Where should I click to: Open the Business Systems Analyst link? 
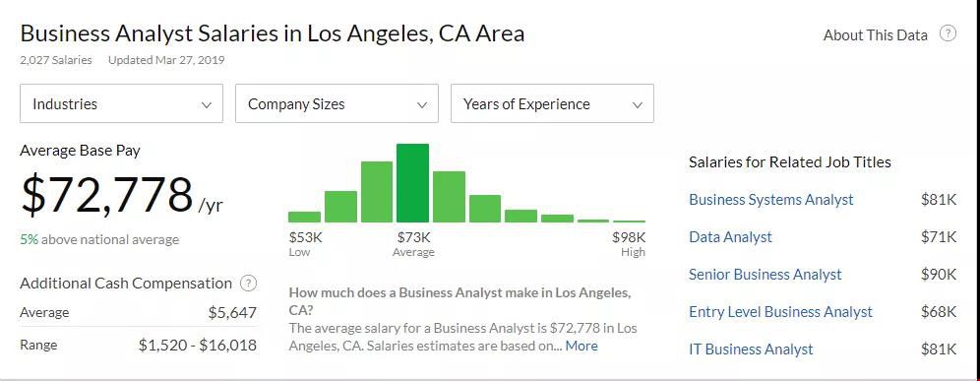tap(770, 200)
